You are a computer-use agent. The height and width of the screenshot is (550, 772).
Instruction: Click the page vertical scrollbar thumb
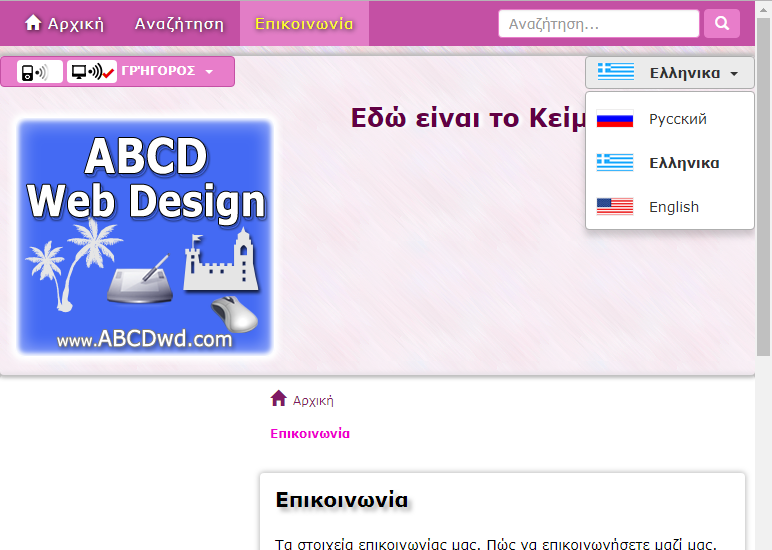point(763,187)
